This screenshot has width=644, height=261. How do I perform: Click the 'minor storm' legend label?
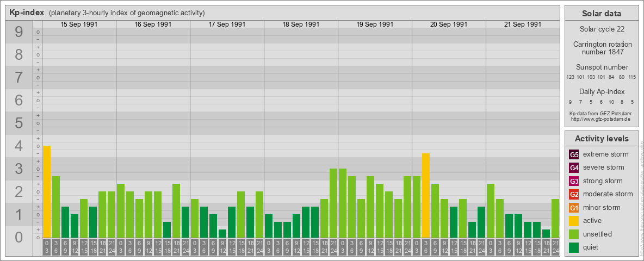(x=602, y=208)
